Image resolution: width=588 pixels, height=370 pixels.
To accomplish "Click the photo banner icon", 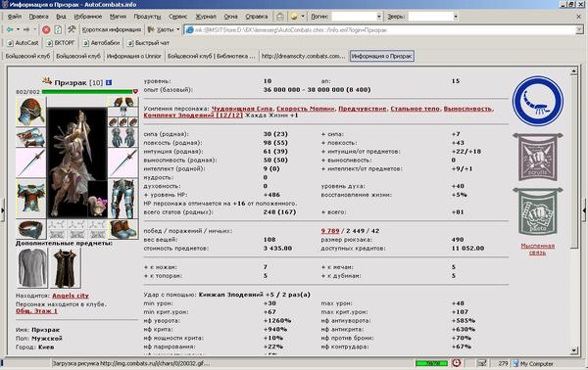I will 538,211.
